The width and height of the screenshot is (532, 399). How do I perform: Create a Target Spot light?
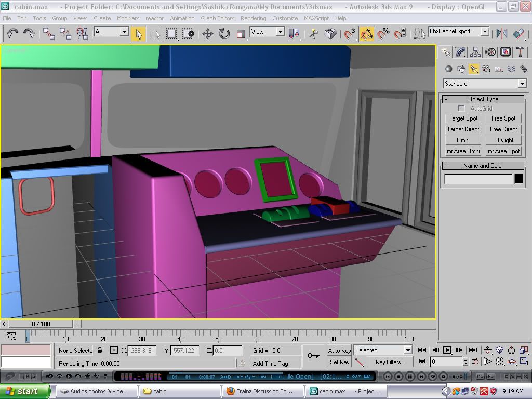[463, 118]
